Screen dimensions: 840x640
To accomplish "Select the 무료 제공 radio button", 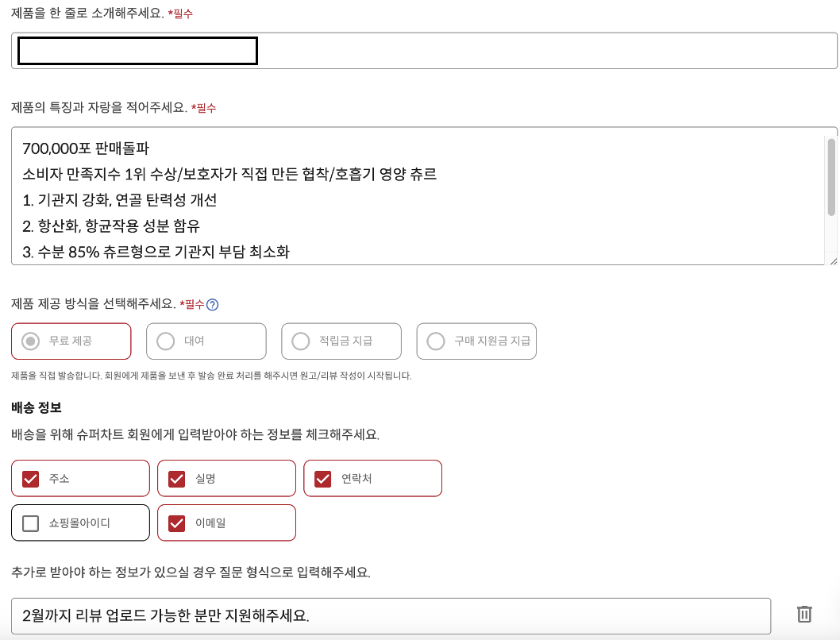I will tap(29, 341).
